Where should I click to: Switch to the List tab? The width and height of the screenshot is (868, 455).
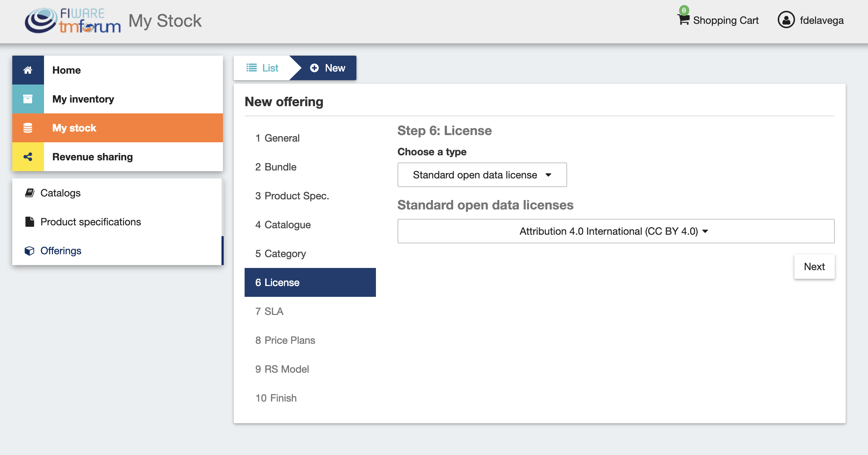(262, 68)
